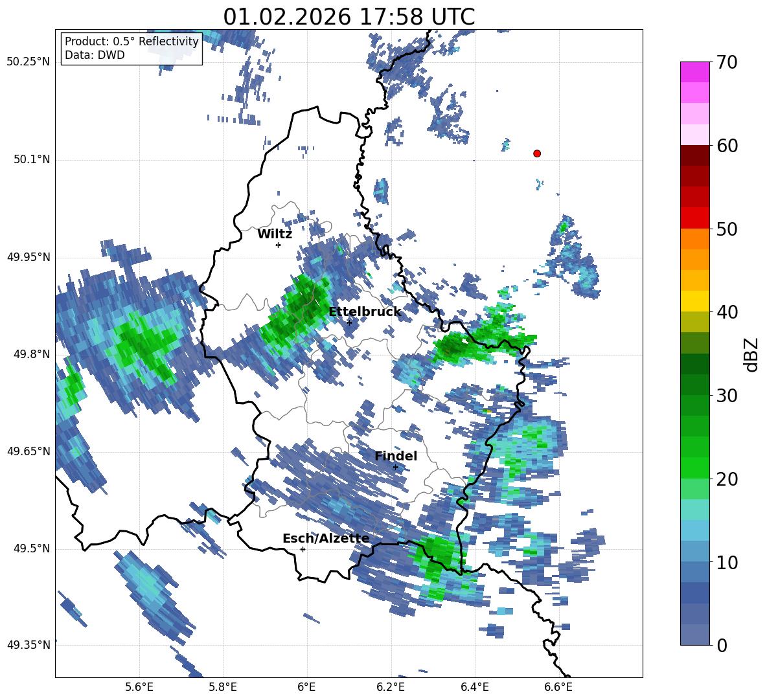Click the 5.6°E longitude label
Viewport: 767px width, 700px height.
pyautogui.click(x=139, y=687)
